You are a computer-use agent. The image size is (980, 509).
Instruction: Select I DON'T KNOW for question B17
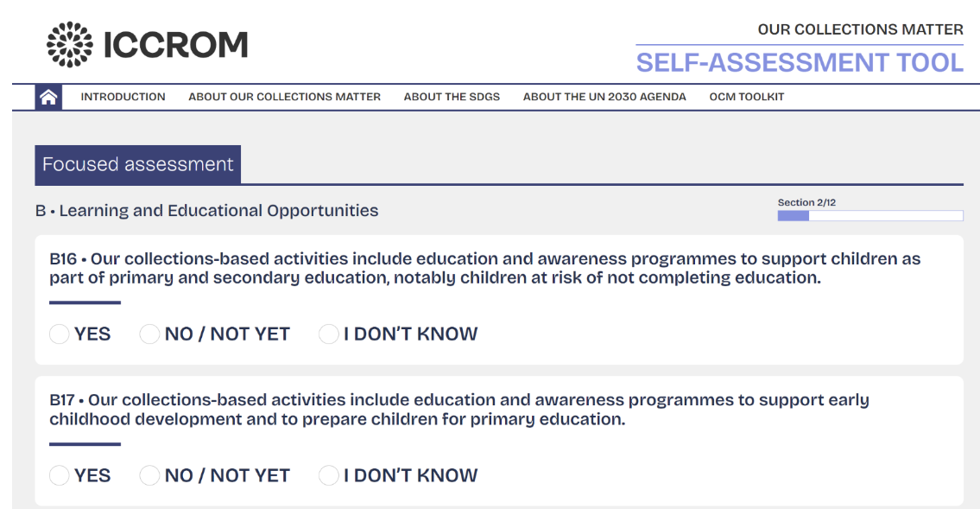pos(328,475)
